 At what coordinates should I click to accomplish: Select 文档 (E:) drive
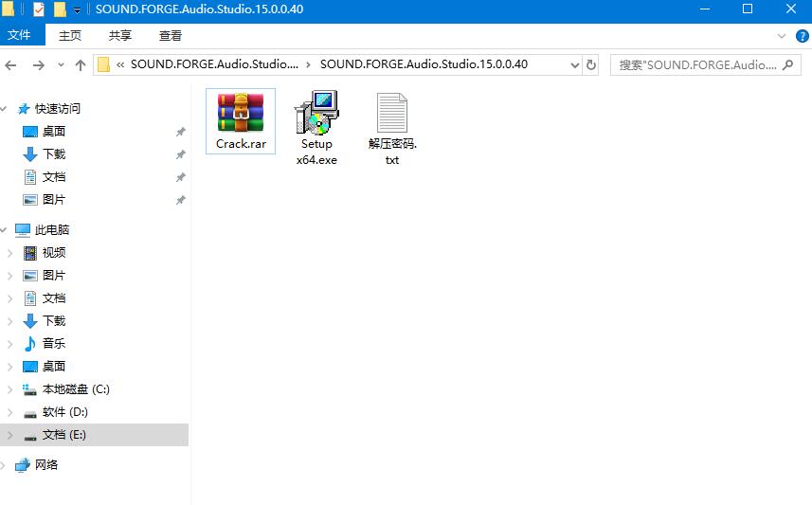(x=64, y=435)
